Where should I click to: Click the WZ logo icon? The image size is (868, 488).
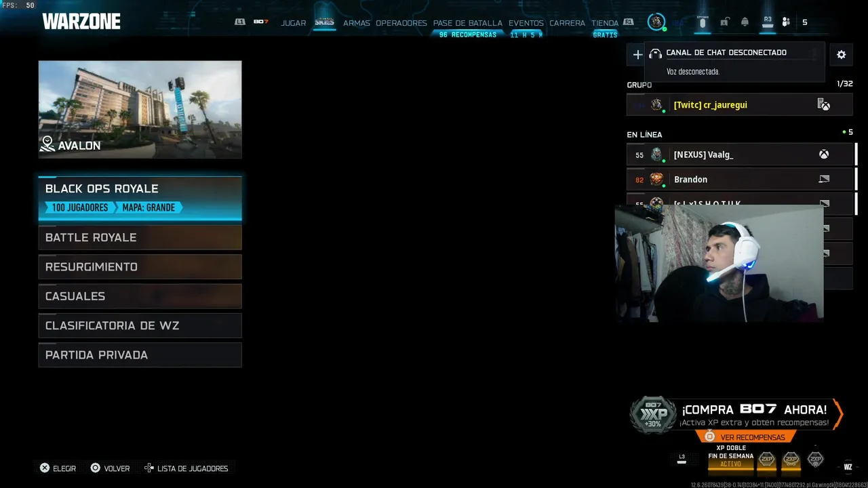tap(848, 467)
